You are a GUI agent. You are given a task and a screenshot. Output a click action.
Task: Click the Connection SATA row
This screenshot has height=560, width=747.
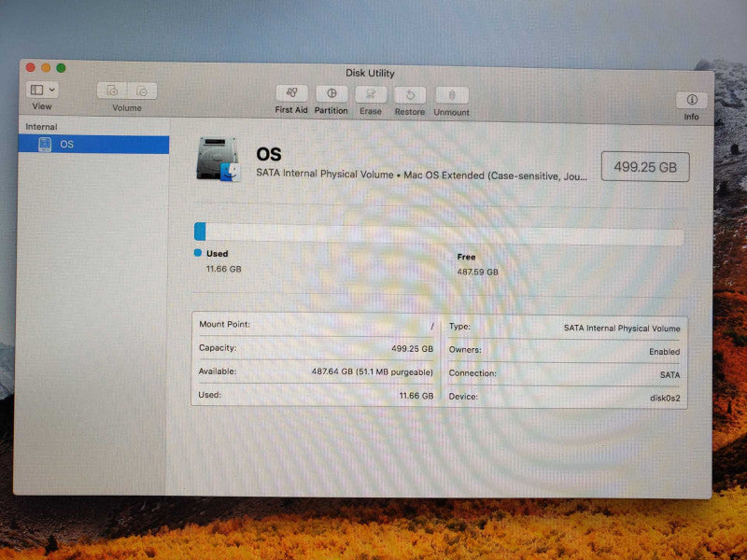[565, 374]
